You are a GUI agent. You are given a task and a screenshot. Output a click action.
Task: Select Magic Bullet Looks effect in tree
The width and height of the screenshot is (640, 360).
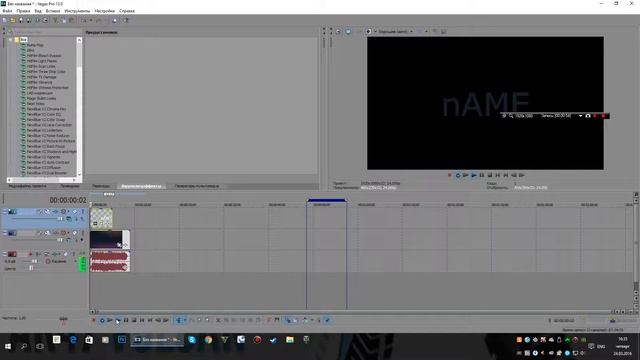(x=41, y=98)
